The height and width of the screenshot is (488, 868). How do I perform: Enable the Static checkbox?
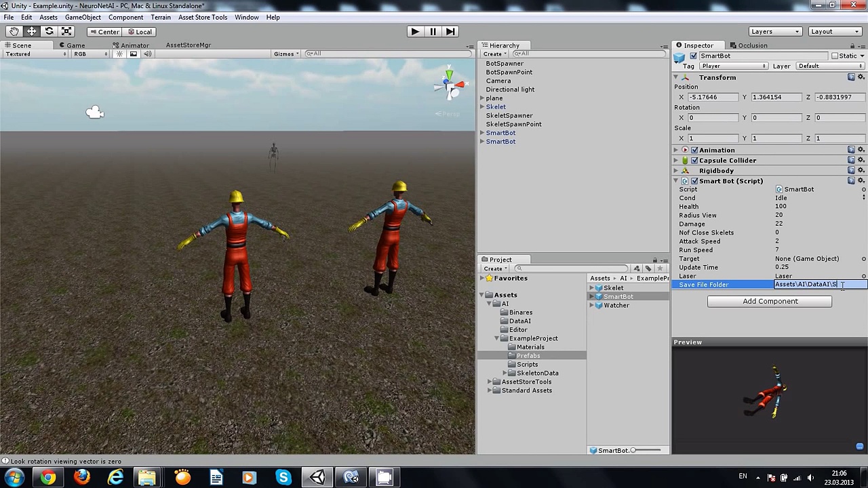tap(835, 56)
